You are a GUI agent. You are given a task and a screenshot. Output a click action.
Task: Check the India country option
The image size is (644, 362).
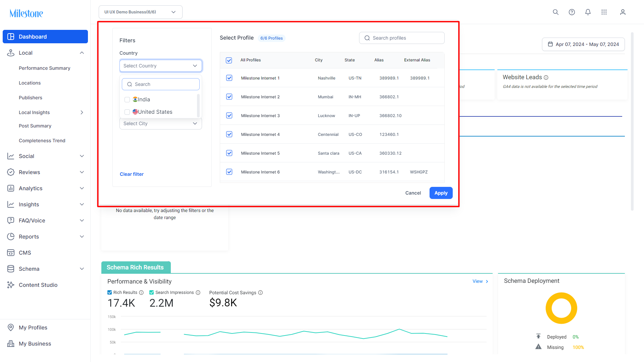(x=127, y=100)
